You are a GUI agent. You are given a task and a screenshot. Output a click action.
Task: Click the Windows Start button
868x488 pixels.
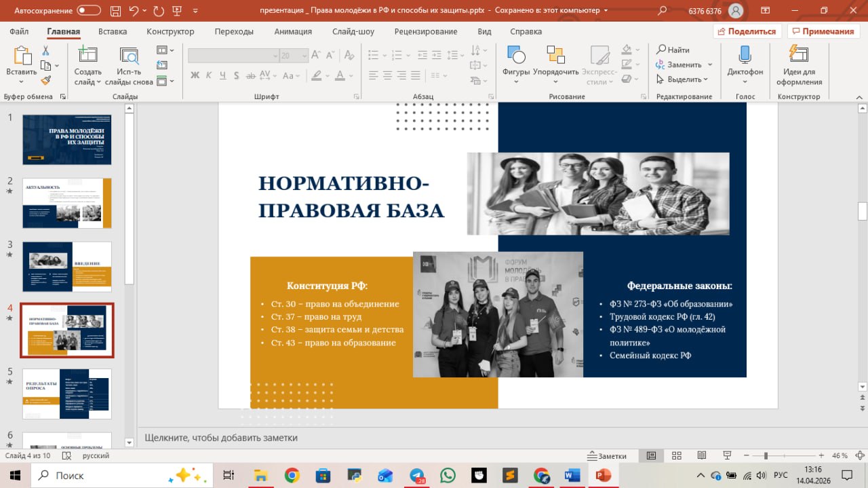[x=15, y=475]
